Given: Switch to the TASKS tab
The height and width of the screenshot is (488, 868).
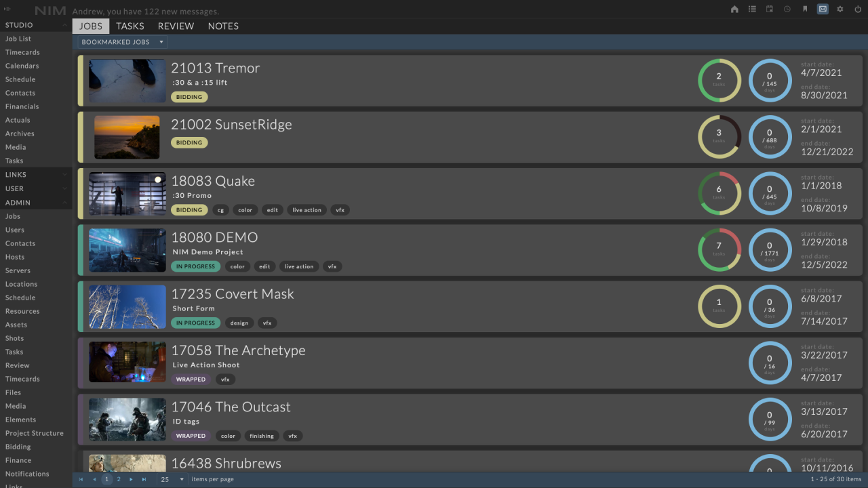Looking at the screenshot, I should [x=130, y=26].
